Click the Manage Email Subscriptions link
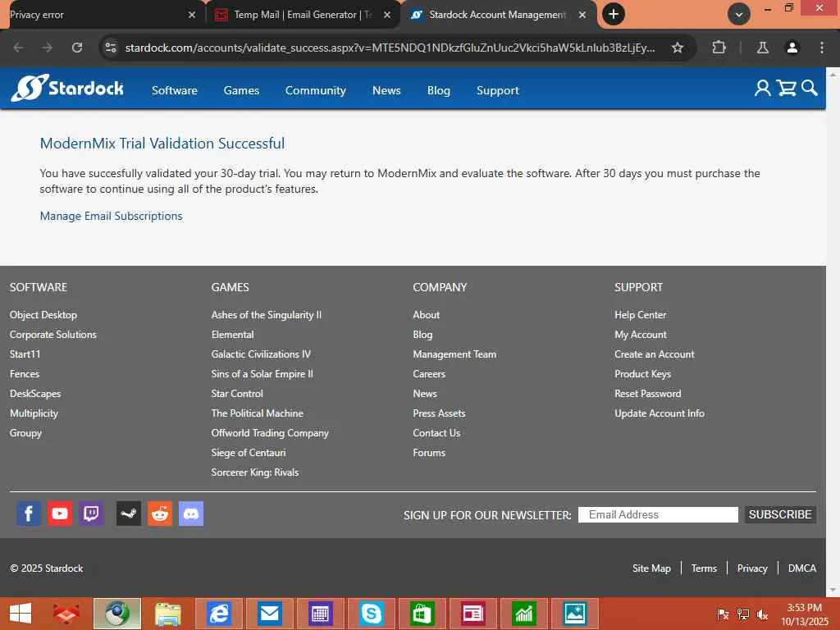The image size is (840, 630). [x=111, y=216]
